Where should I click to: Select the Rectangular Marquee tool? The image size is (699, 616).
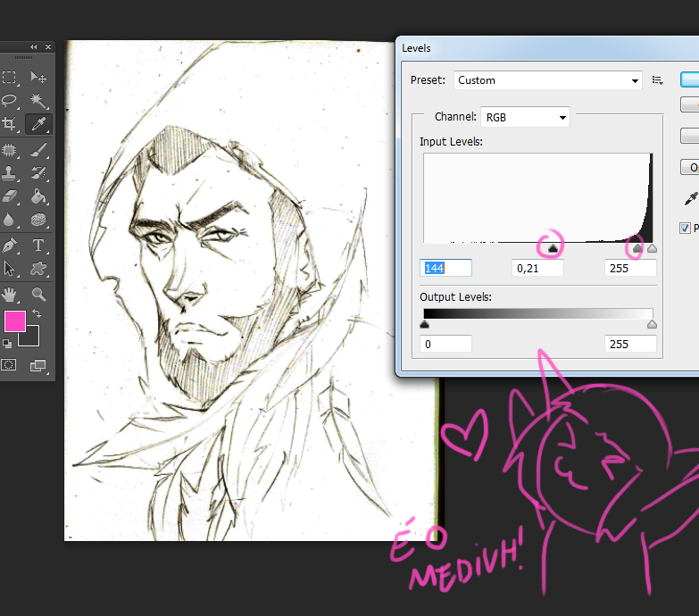(x=10, y=78)
